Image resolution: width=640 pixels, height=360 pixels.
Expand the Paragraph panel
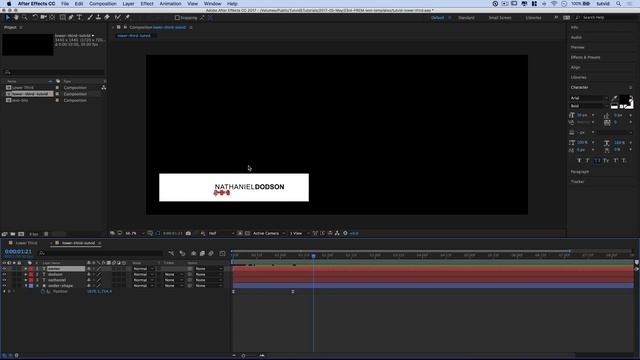(580, 172)
